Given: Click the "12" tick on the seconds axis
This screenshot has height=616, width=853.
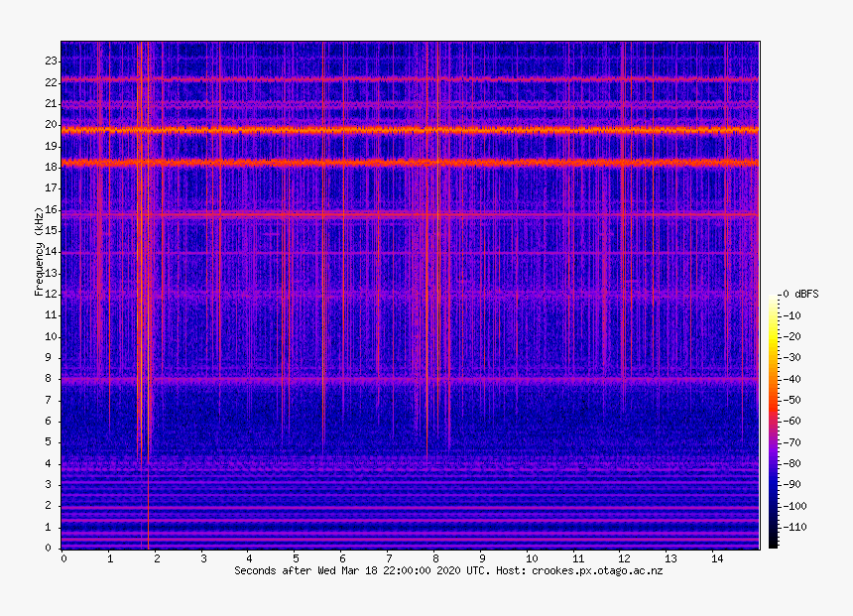Looking at the screenshot, I should [x=624, y=558].
